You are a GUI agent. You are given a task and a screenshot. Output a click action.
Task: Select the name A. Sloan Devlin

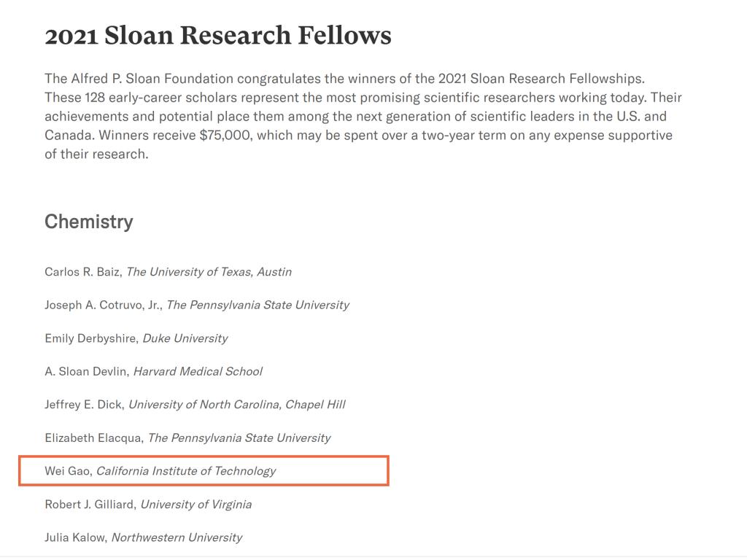click(x=86, y=371)
